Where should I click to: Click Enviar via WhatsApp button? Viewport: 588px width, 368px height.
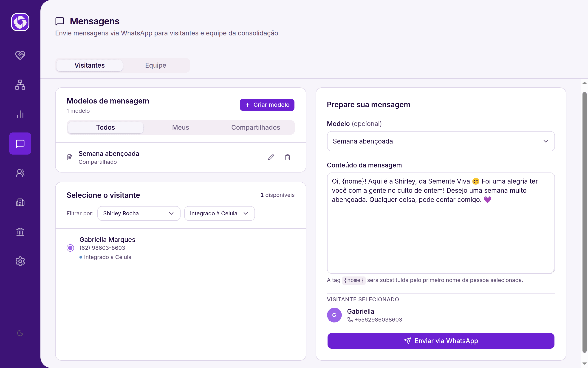pyautogui.click(x=441, y=341)
